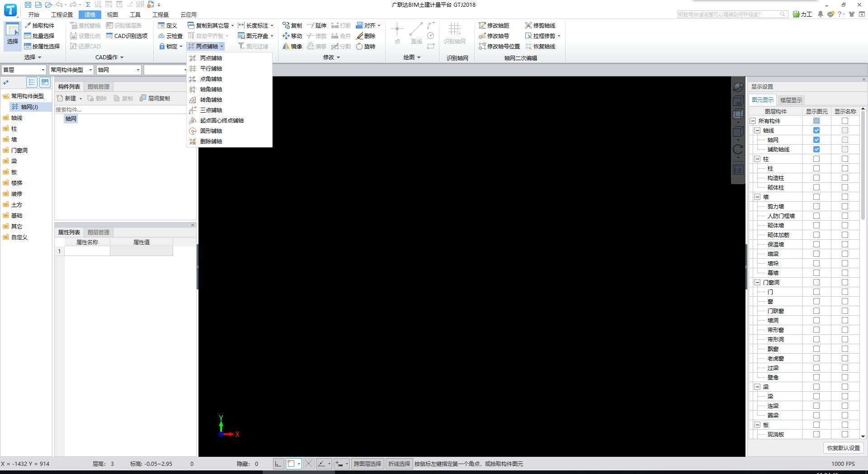868x474 pixels.
Task: Click the undo arrow in quick access toolbar
Action: point(59,5)
